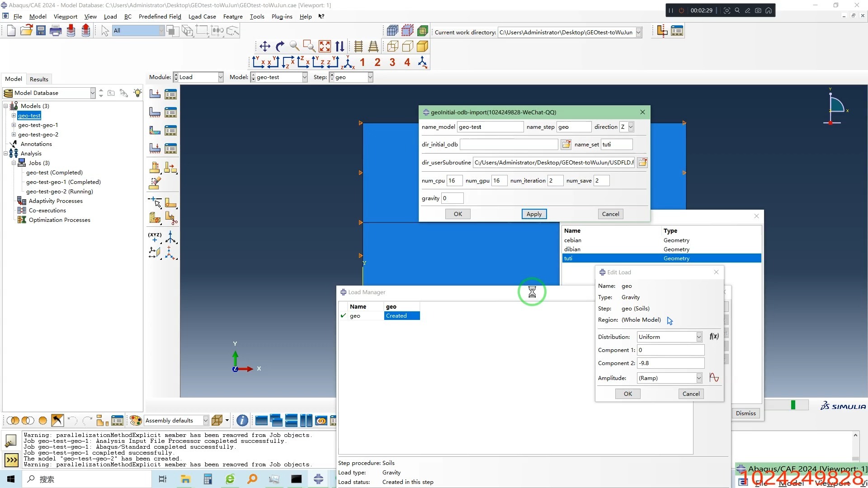Click the Auto-Fit View icon
Image resolution: width=868 pixels, height=488 pixels.
[x=325, y=46]
